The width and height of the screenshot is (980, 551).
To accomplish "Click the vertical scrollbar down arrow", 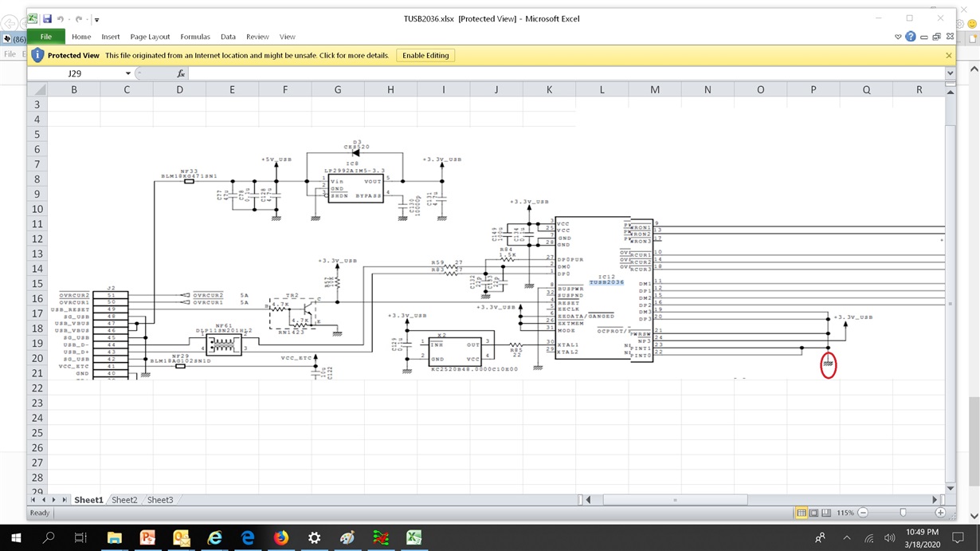I will tap(950, 488).
